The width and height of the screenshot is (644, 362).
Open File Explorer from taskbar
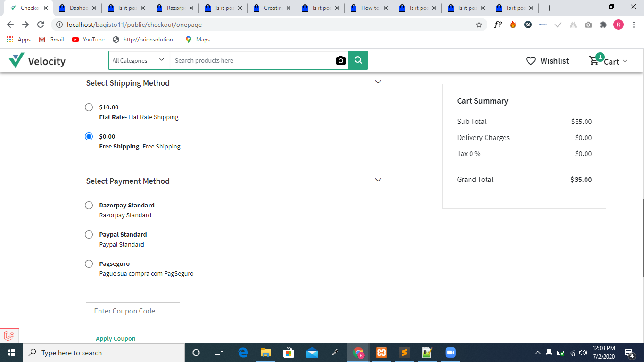(x=266, y=353)
